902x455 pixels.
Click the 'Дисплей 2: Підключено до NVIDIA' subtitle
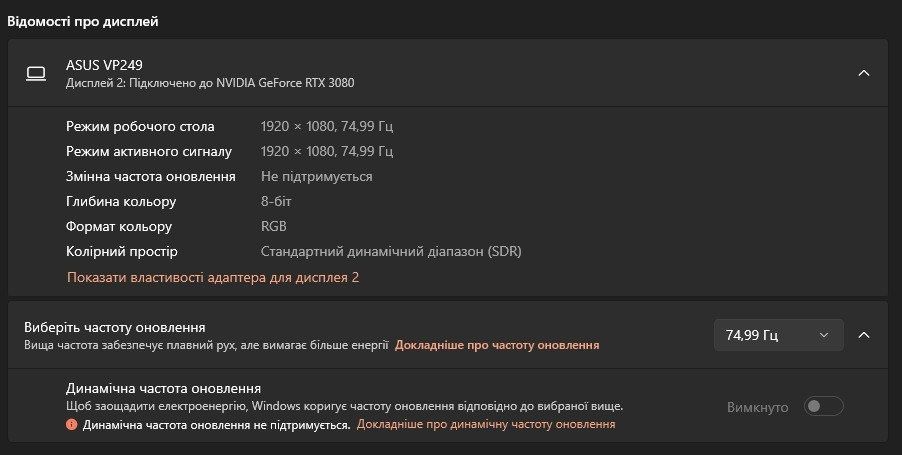coord(210,83)
